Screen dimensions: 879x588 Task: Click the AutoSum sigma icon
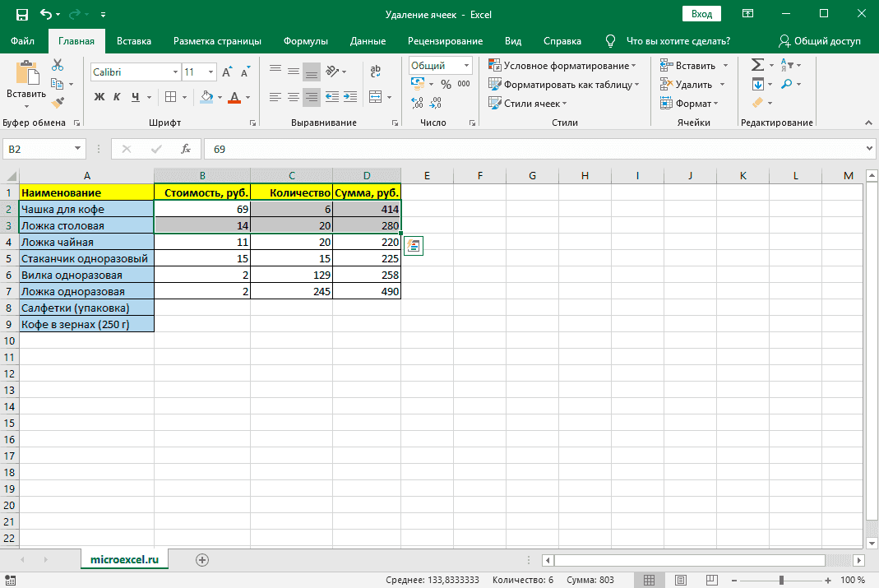point(757,65)
